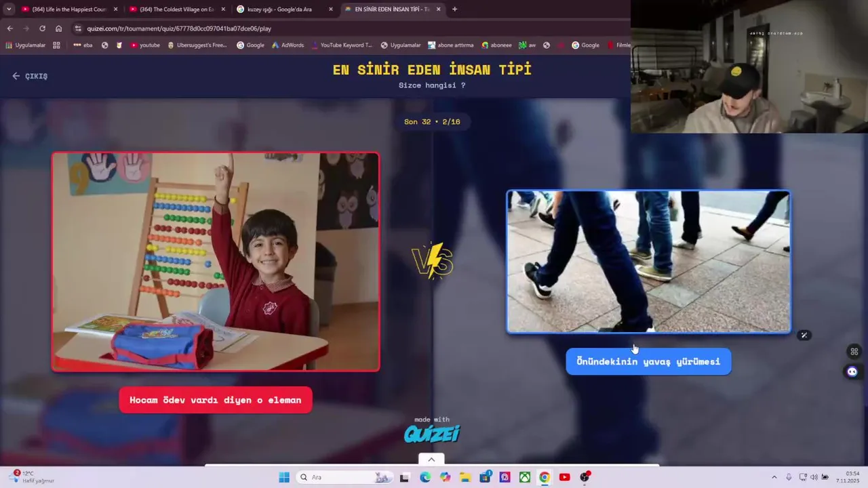Open the eba bookmark
Screen dimensions: 868x488
click(83, 45)
